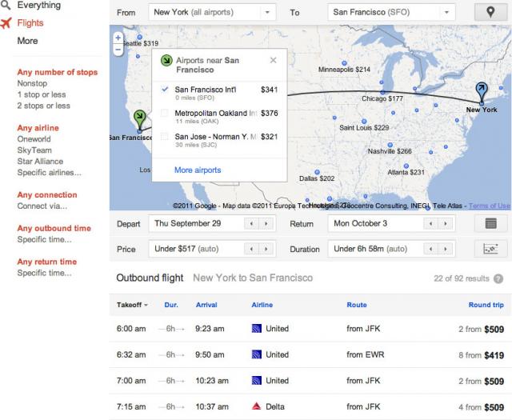Close the Airports near San Francisco popup
Viewport: 512px width, 420px height.
coord(274,61)
